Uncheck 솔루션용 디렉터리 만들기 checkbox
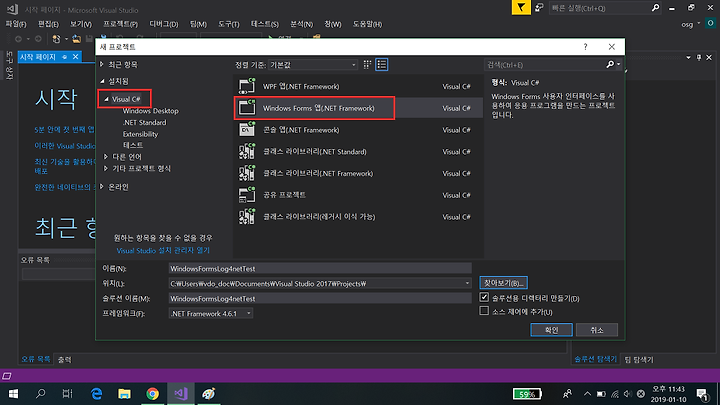Viewport: 720px width, 405px height. pos(484,298)
